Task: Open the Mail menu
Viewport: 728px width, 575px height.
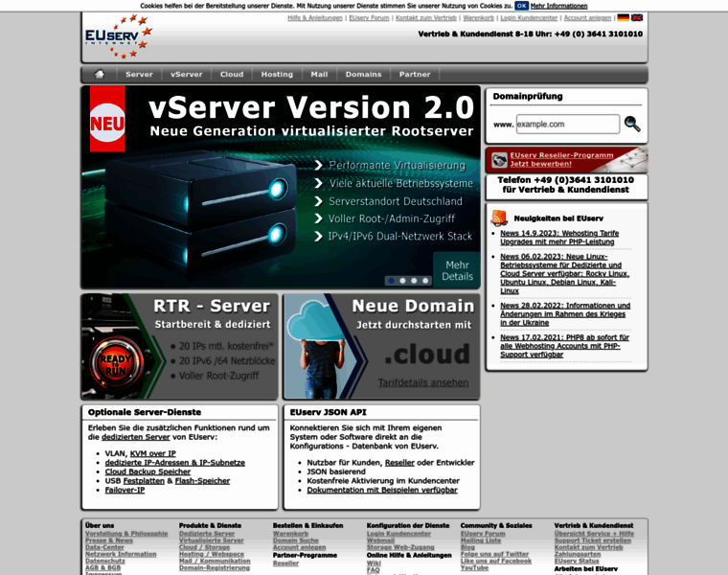Action: [319, 75]
